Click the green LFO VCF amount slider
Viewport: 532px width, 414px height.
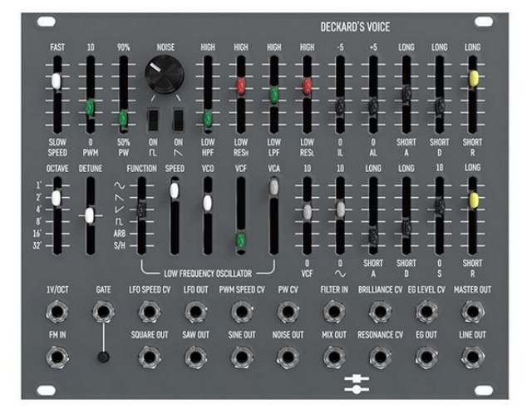(x=241, y=239)
